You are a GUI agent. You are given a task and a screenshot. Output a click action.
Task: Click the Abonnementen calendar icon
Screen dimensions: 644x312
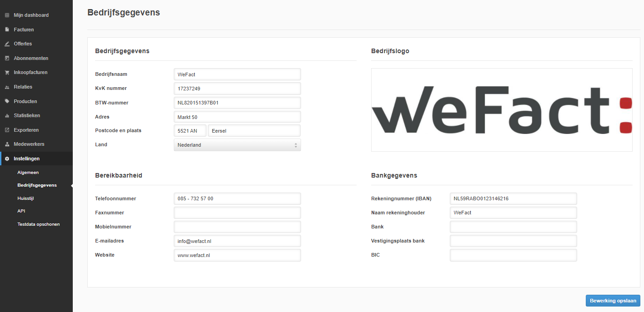(x=7, y=58)
